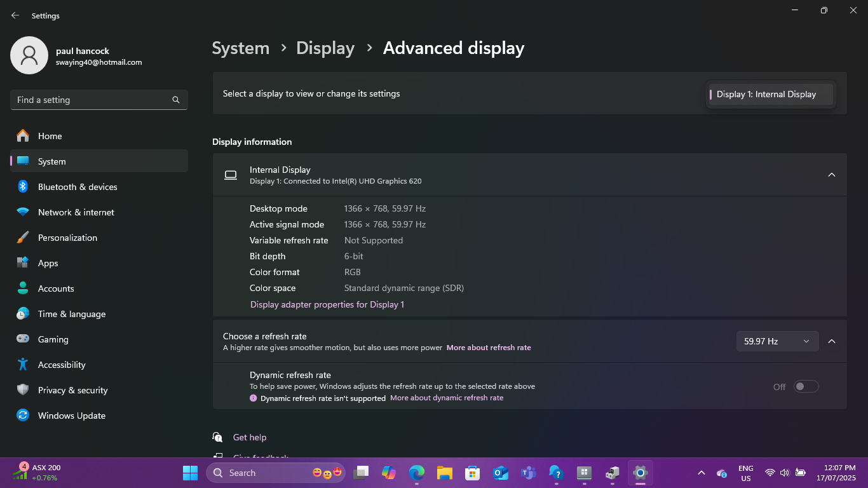Go back with the Settings back arrow
Screen dimensions: 868x488
point(15,15)
